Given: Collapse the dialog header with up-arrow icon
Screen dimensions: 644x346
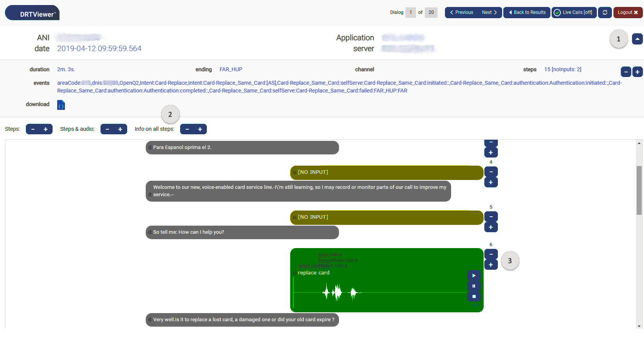Looking at the screenshot, I should (x=637, y=39).
